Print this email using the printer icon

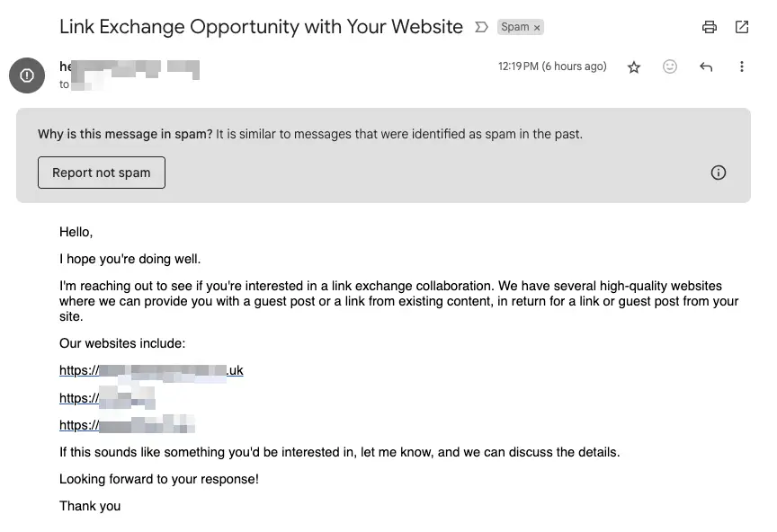[x=710, y=27]
